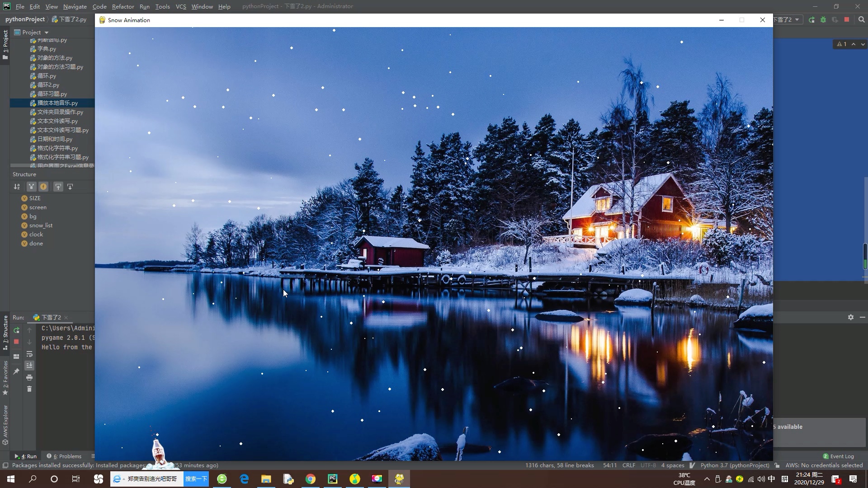Image resolution: width=868 pixels, height=488 pixels.
Task: Toggle soft-wrap in the Run console
Action: (x=29, y=354)
